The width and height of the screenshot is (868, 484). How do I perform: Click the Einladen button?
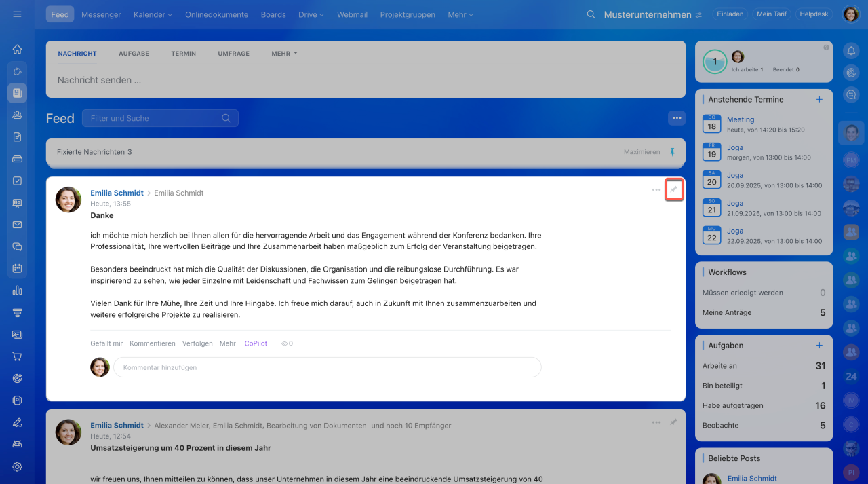[x=730, y=14]
